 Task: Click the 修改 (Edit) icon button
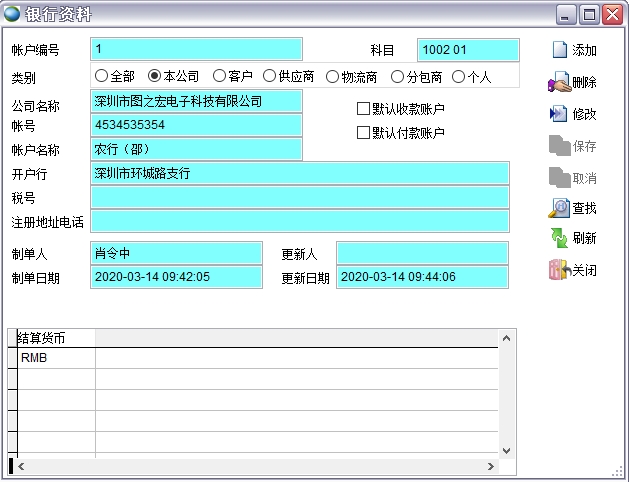coord(574,115)
